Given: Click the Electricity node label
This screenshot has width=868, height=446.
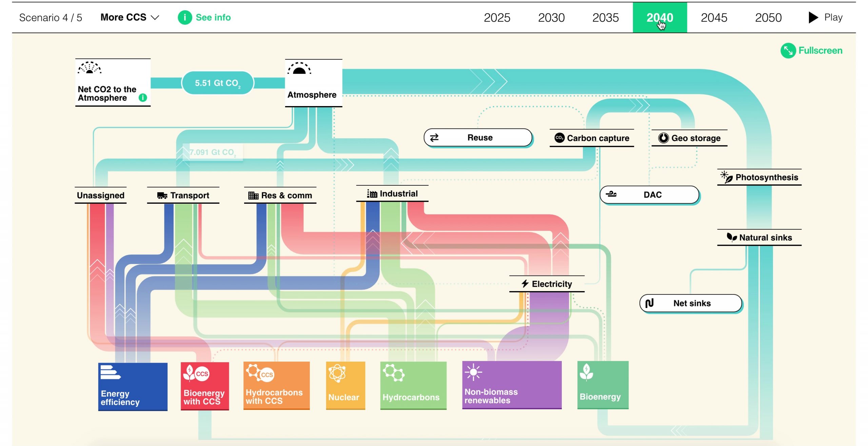Looking at the screenshot, I should 551,284.
